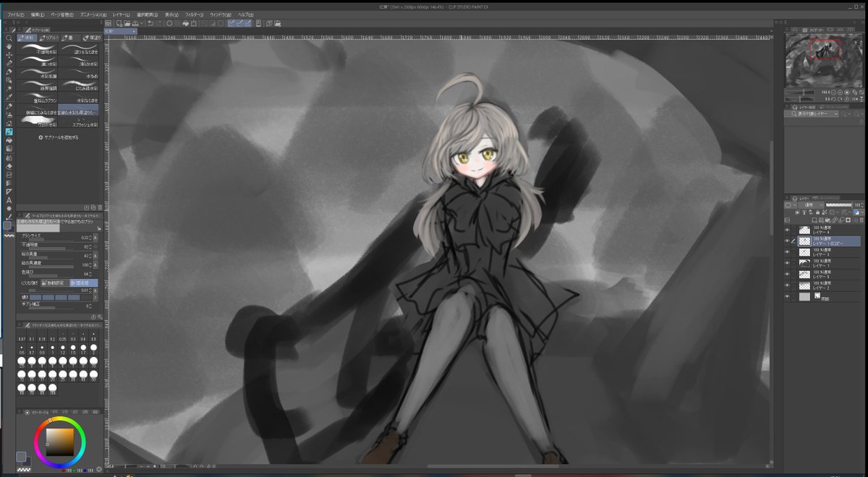Open the フィルター(I) menu
Screen dimensions: 868x477
tap(194, 14)
